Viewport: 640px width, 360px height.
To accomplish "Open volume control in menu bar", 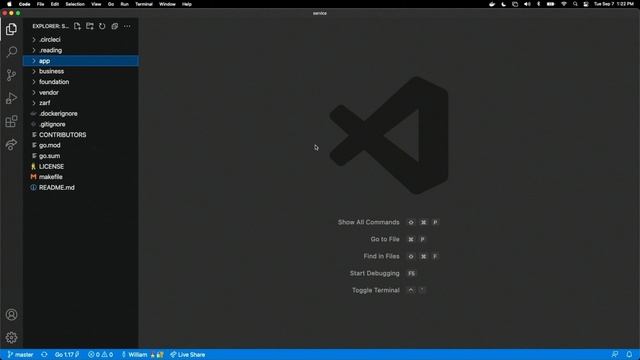I will coord(527,4).
